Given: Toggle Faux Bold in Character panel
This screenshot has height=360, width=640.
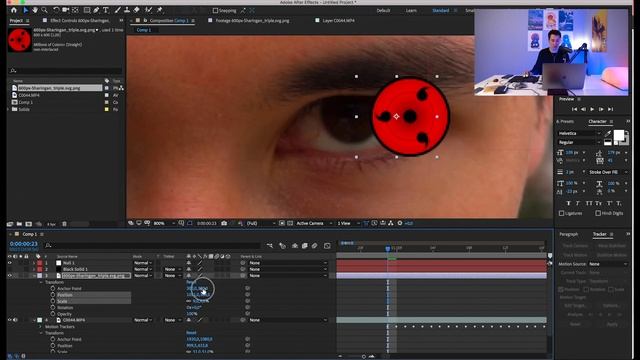Looking at the screenshot, I should click(568, 203).
